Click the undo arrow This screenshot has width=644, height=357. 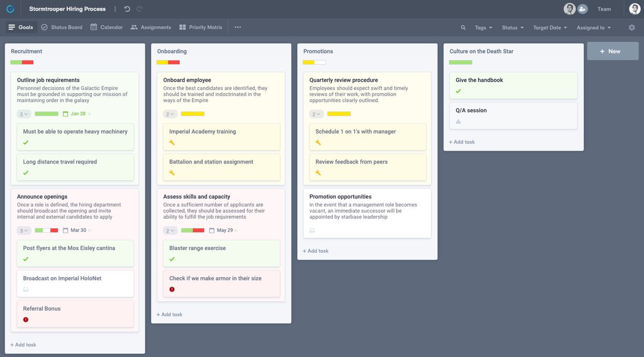(126, 9)
